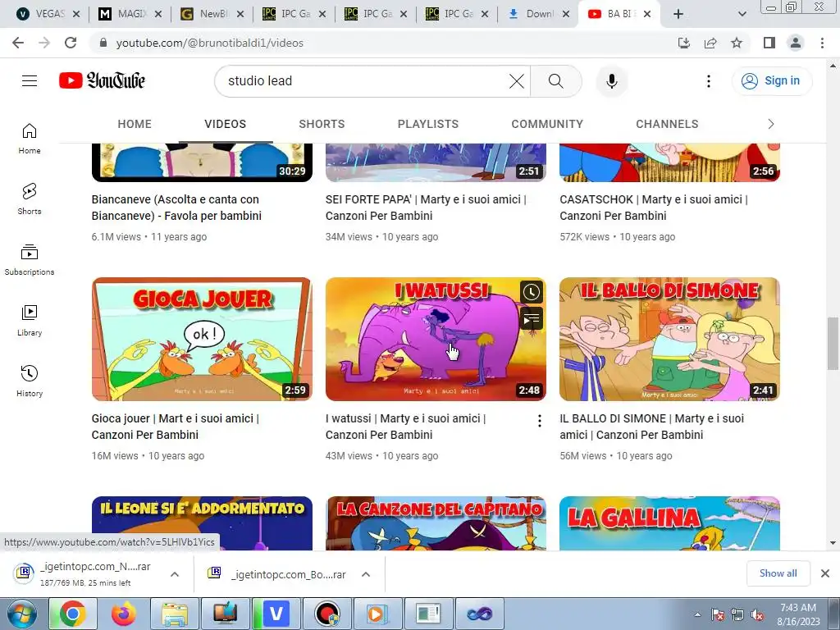Open the YouTube hamburger guide menu

30,81
